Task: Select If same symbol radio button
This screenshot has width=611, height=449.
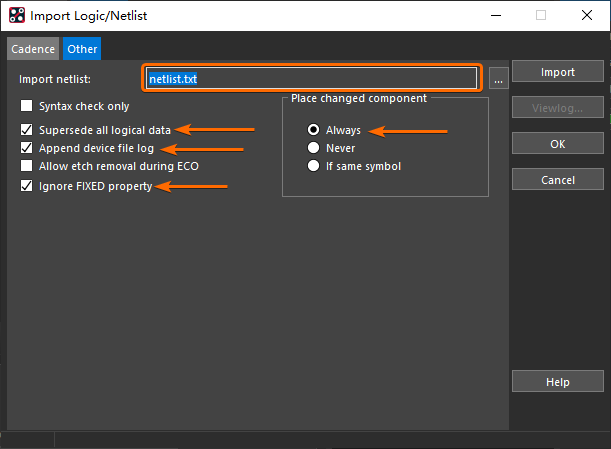Action: [x=314, y=166]
